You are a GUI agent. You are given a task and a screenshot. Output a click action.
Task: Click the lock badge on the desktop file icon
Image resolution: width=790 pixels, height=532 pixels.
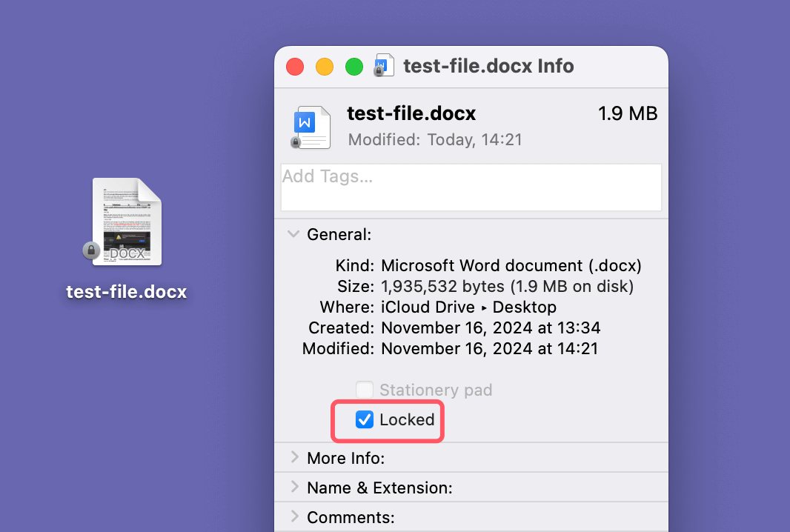point(92,250)
